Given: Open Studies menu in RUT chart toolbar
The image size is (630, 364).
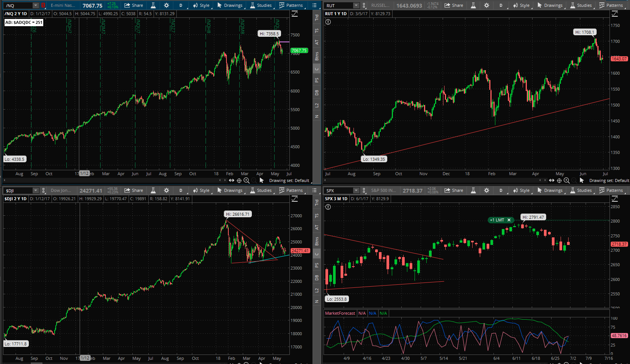Looking at the screenshot, I should coord(581,5).
